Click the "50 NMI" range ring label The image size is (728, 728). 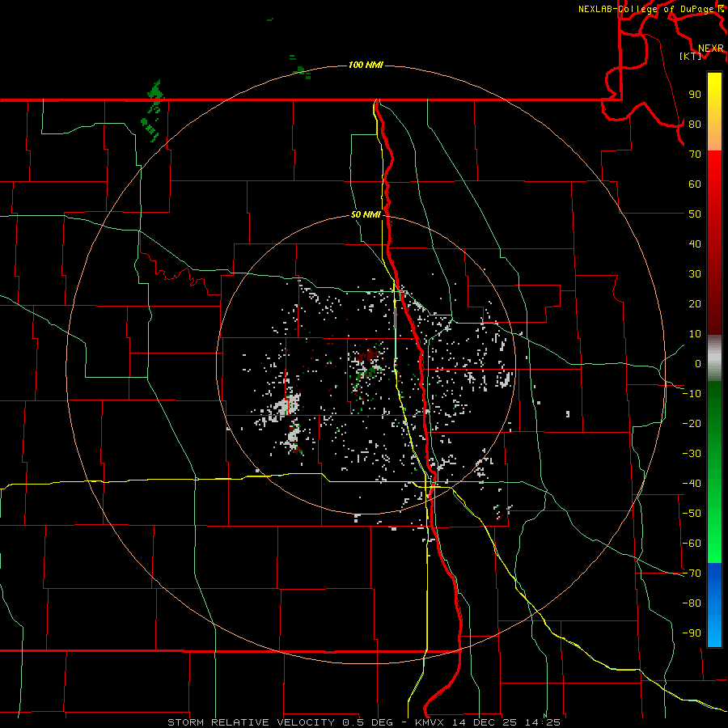[x=366, y=214]
